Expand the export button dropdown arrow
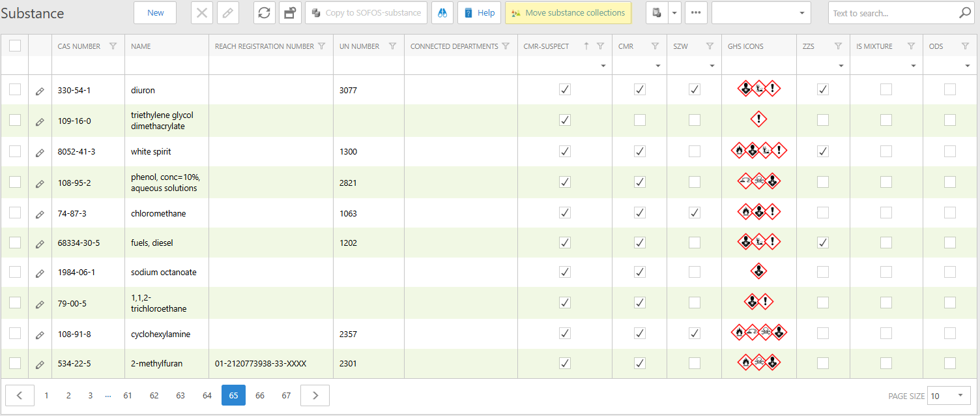980x416 pixels. click(674, 13)
